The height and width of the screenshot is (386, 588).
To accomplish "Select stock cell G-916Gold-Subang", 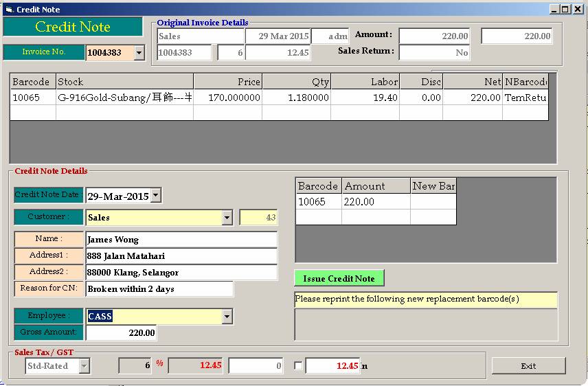I will [x=125, y=98].
